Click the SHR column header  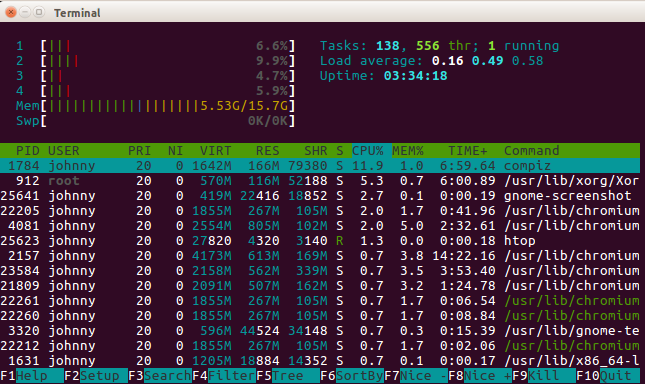pyautogui.click(x=316, y=151)
